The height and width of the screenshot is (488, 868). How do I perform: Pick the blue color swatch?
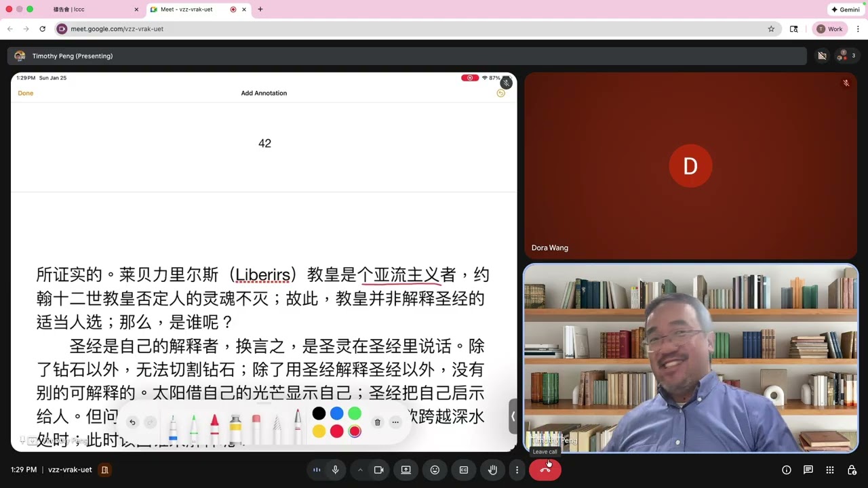[336, 413]
